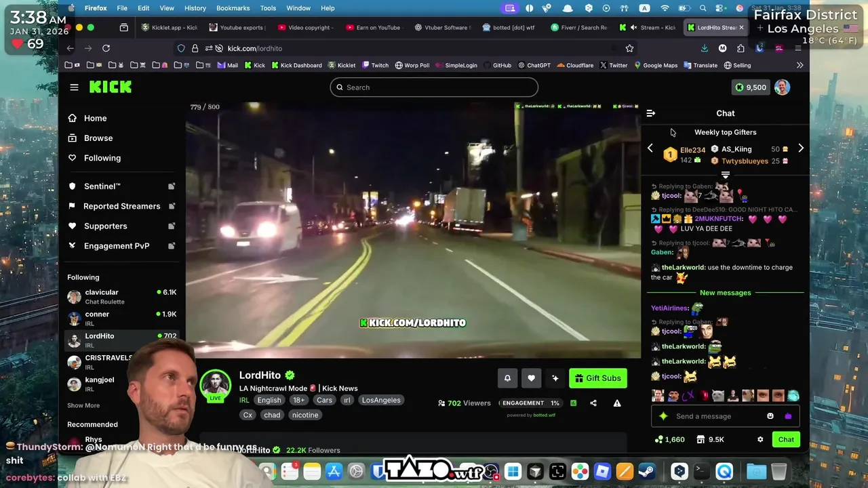The height and width of the screenshot is (488, 868).
Task: Go to Home in the sidebar
Action: coord(122,118)
